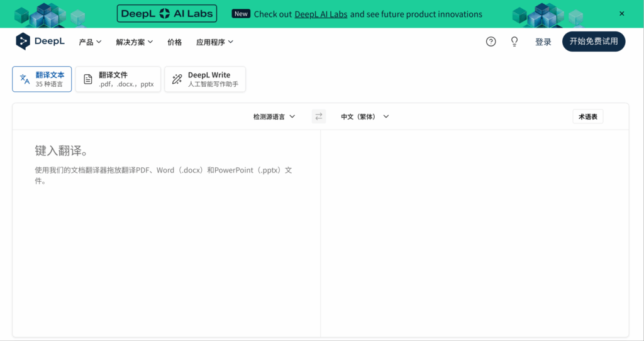644x341 pixels.
Task: Expand the 产品 menu
Action: coord(90,42)
